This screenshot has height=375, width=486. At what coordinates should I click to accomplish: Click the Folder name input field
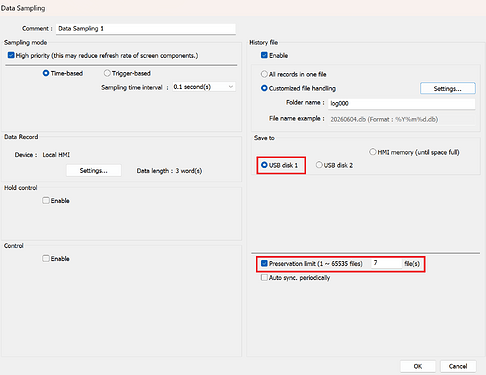tap(402, 104)
